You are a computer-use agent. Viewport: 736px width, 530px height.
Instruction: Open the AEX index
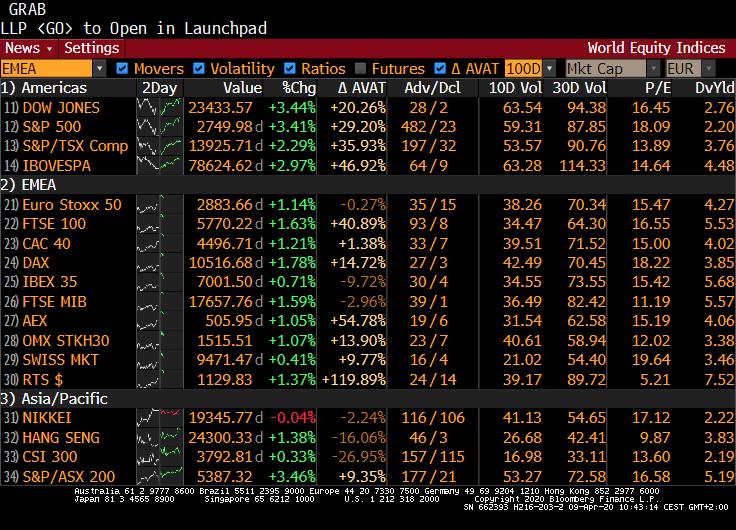35,321
